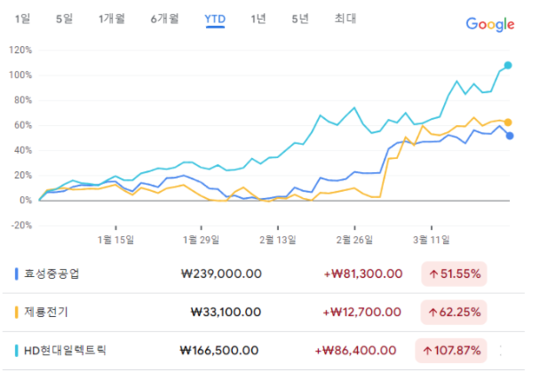Switch to the 1개월 range tab

click(x=112, y=18)
